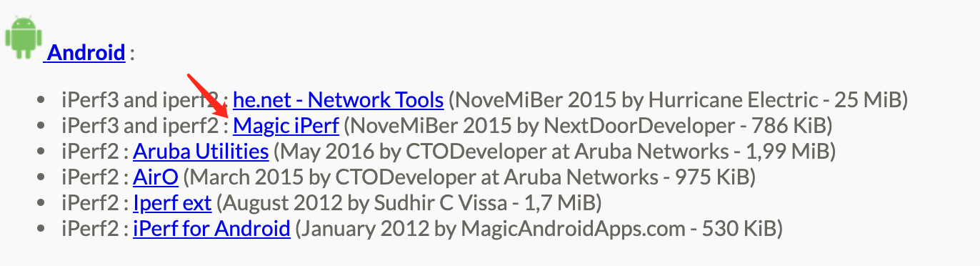This screenshot has height=266, width=980.
Task: Click the bullet before Iperf ext entry
Action: point(43,204)
